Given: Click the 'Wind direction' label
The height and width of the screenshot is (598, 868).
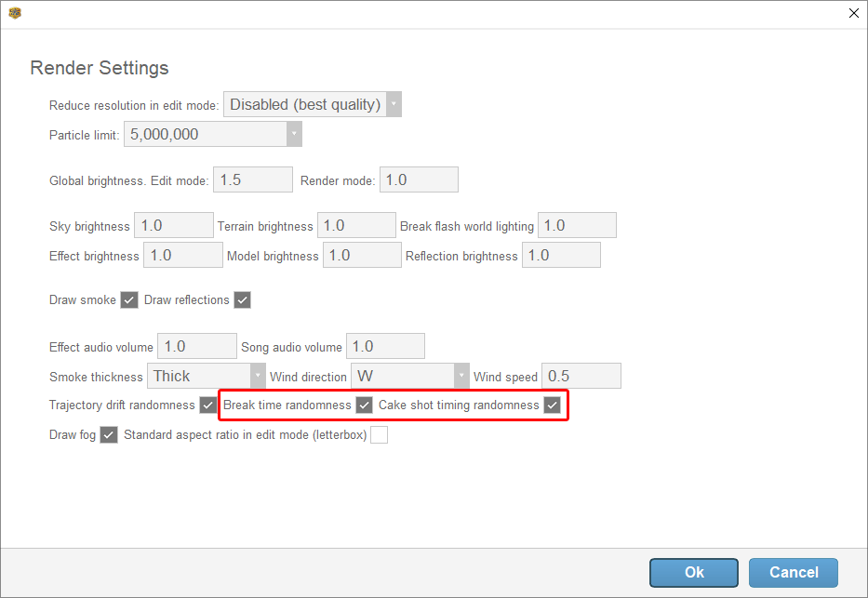Looking at the screenshot, I should click(308, 377).
